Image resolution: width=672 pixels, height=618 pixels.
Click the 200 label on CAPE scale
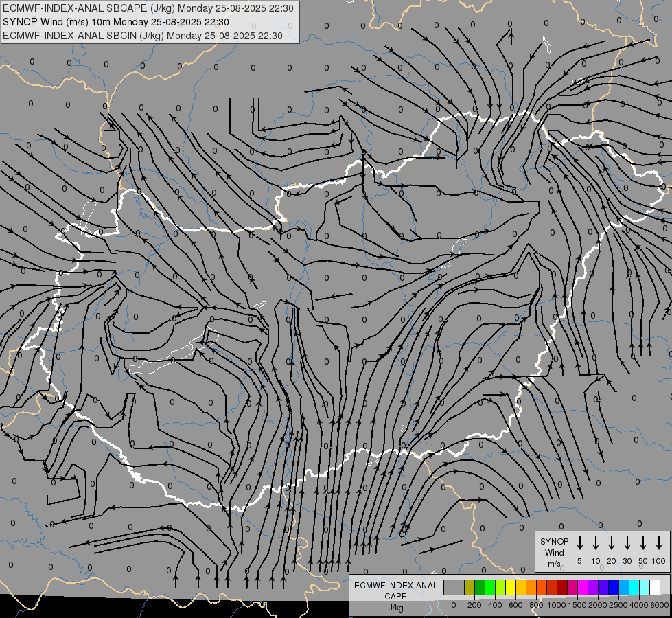click(x=474, y=605)
